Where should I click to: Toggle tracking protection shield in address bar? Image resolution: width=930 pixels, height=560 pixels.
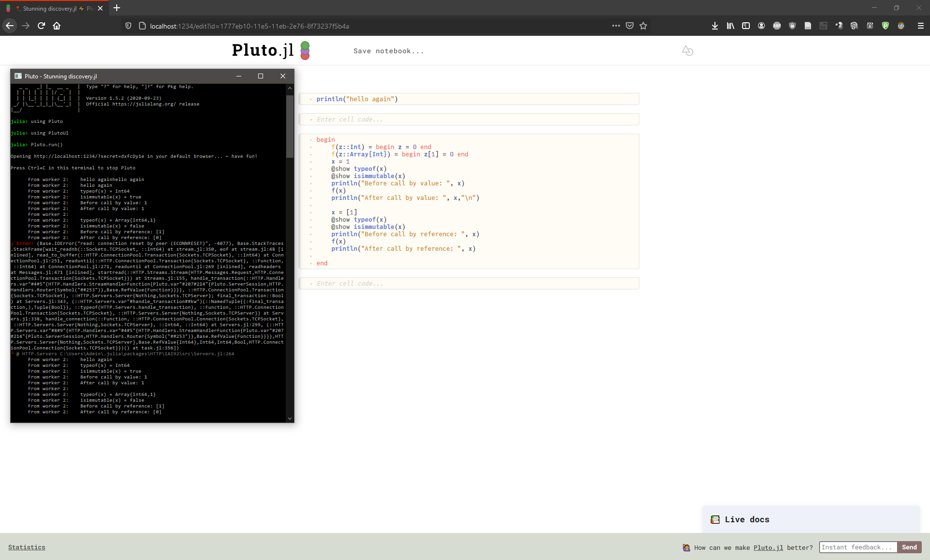click(x=127, y=26)
